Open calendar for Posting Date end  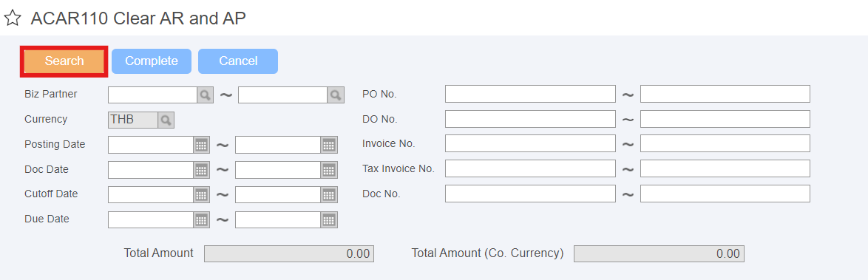(x=329, y=145)
